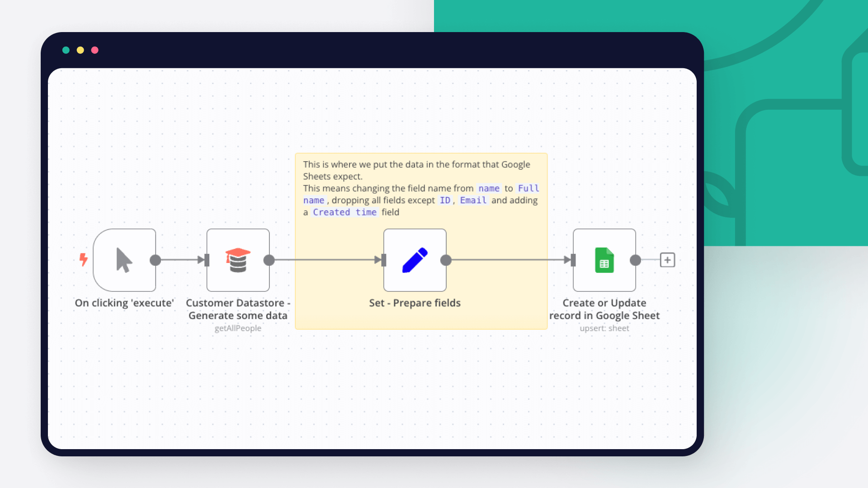The image size is (868, 488).
Task: Click the input connector of the Google Sheet node
Action: 571,260
